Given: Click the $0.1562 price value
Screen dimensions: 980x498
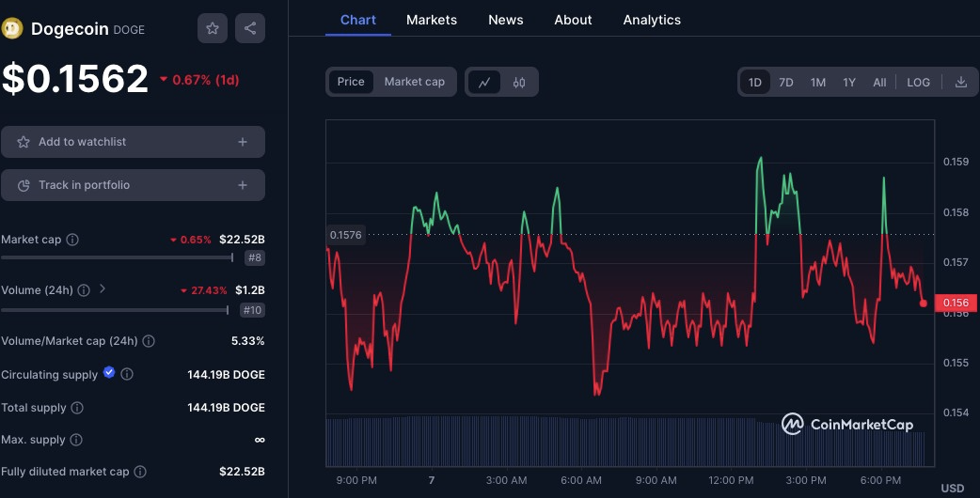Looking at the screenshot, I should pos(75,79).
